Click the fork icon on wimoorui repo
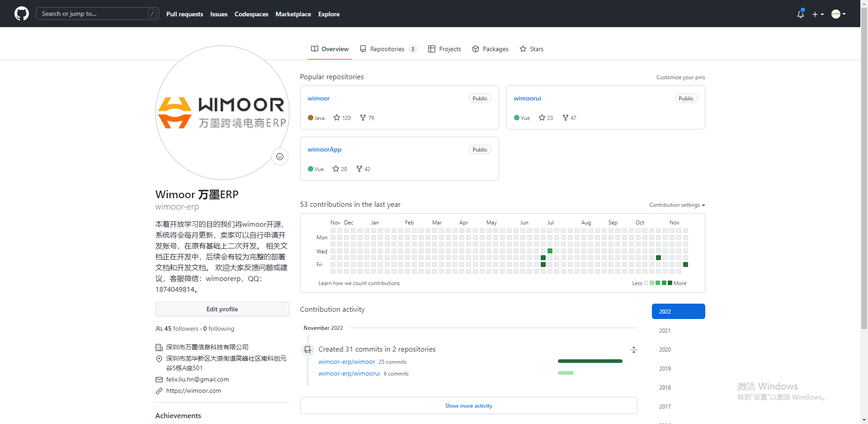Screen dimensions: 868x424 [565, 118]
